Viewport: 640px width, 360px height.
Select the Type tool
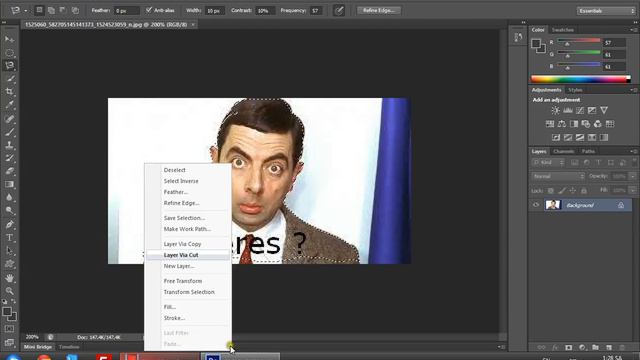[9, 238]
